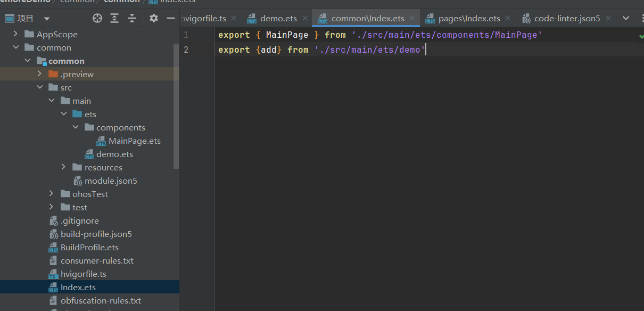Image resolution: width=644 pixels, height=311 pixels.
Task: Click the collapse all icon in project toolbar
Action: 132,19
